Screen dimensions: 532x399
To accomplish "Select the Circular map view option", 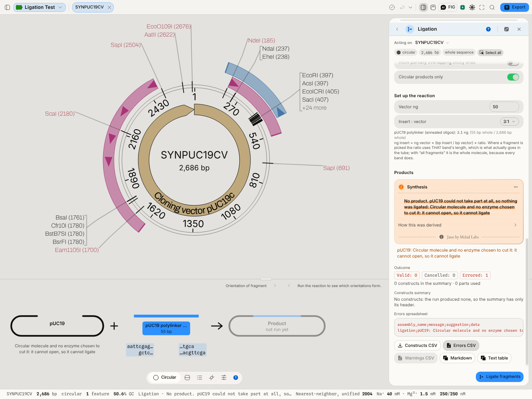I will pyautogui.click(x=165, y=378).
